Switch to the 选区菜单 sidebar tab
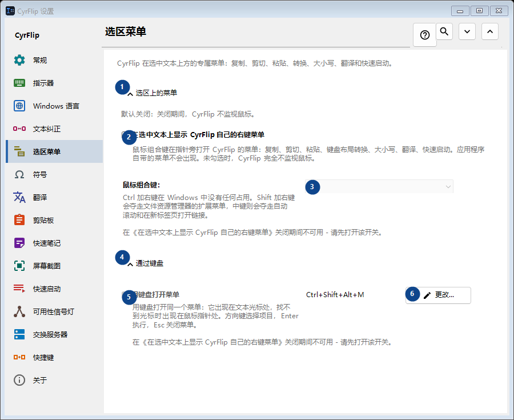This screenshot has height=420, width=514. coord(54,151)
